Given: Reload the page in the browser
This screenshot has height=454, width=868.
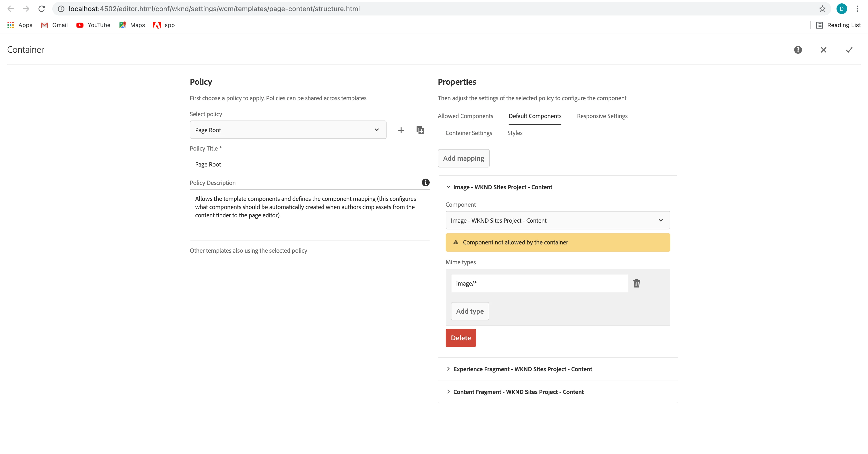Looking at the screenshot, I should [x=42, y=9].
